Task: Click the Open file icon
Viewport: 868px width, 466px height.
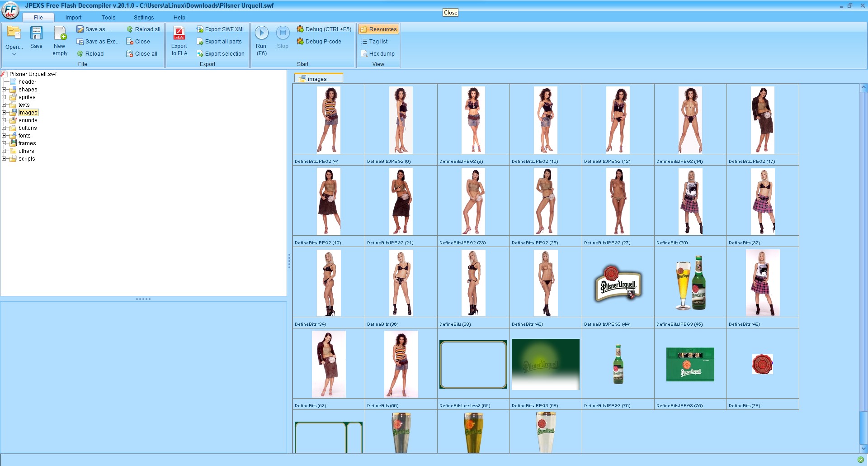Action: [x=14, y=33]
